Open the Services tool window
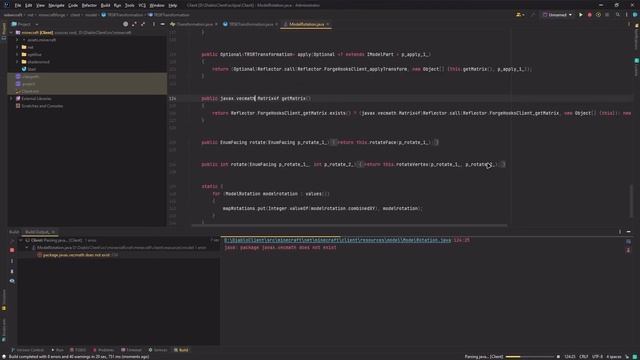 (x=158, y=350)
